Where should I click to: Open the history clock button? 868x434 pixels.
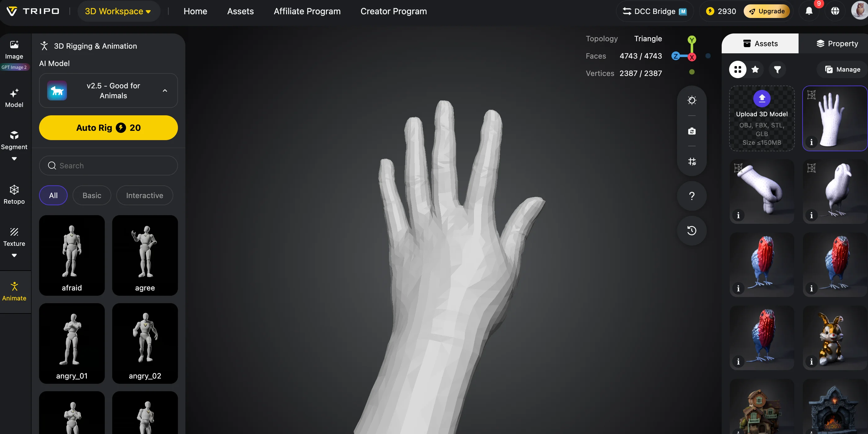click(x=691, y=230)
